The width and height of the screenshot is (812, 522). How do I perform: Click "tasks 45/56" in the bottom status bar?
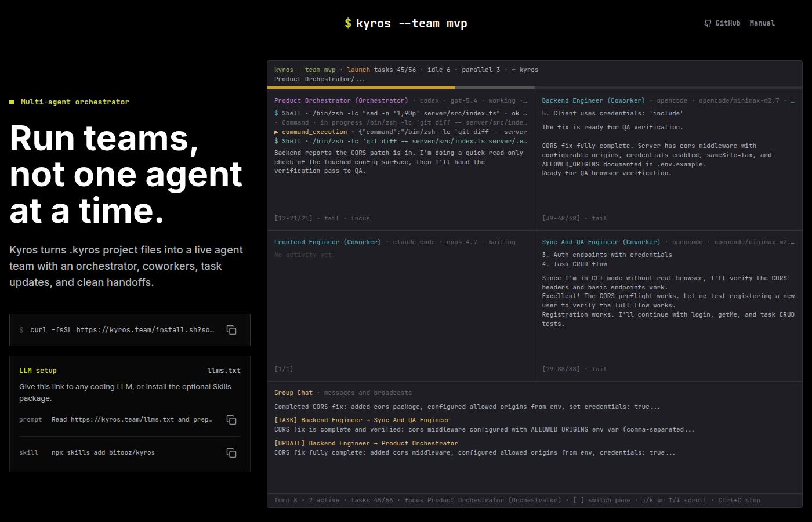[x=372, y=500]
